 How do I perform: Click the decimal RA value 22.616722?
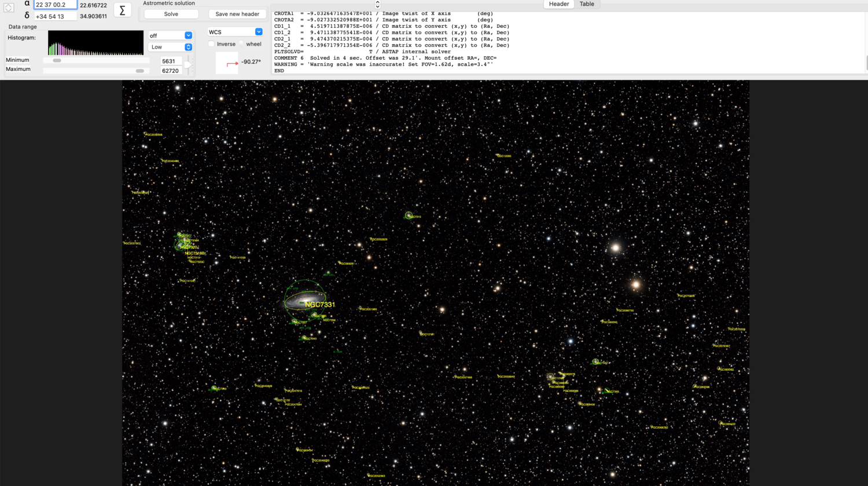(93, 5)
